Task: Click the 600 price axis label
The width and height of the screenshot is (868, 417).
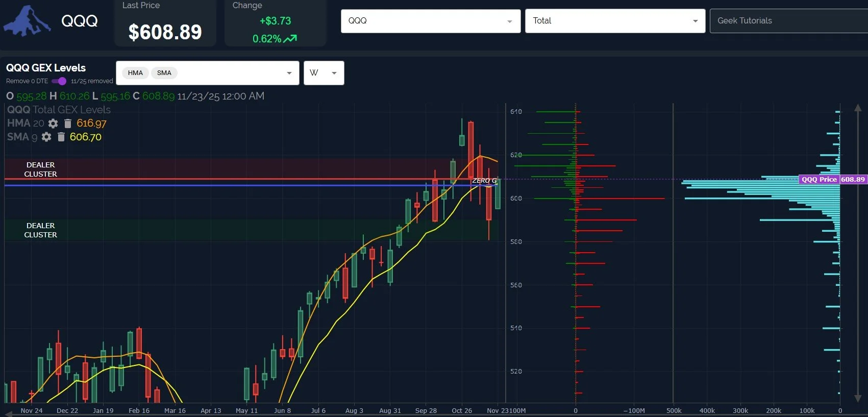Action: 516,198
